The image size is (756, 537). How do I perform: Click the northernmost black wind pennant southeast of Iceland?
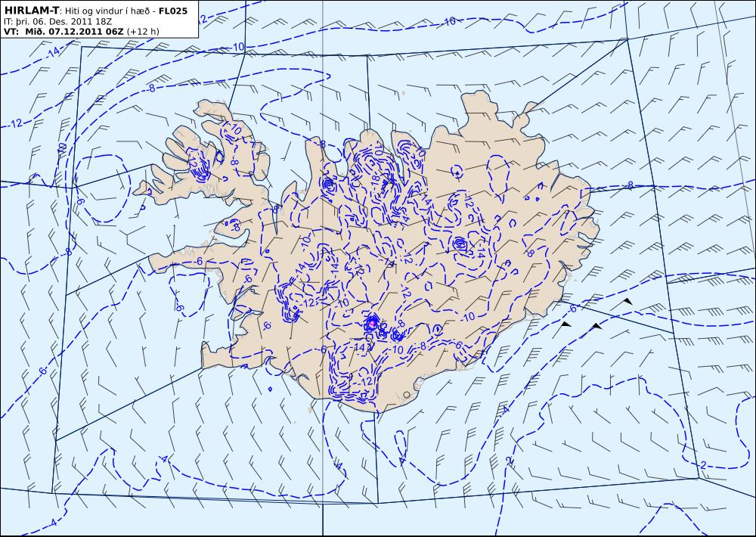point(627,301)
